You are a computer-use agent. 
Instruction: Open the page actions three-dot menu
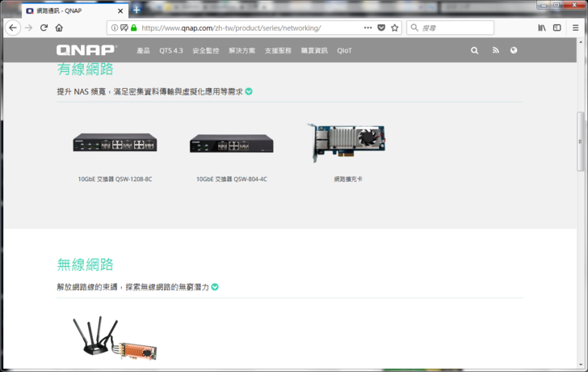pos(367,27)
